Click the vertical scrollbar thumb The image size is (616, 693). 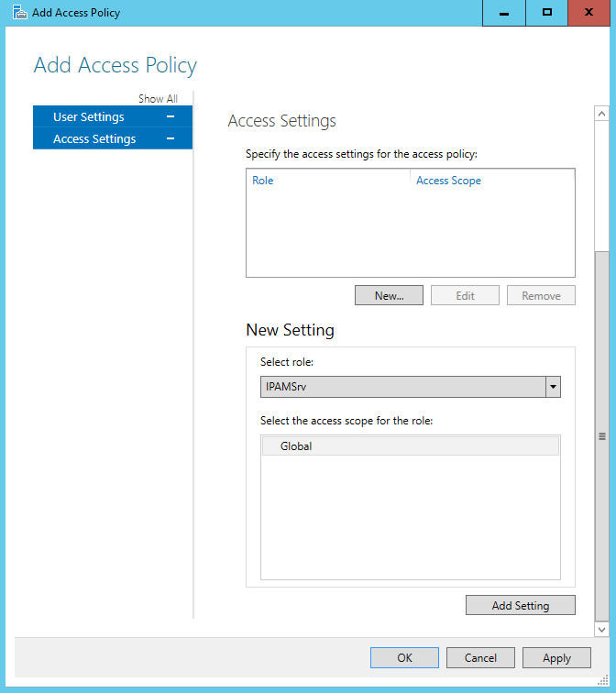coord(601,436)
